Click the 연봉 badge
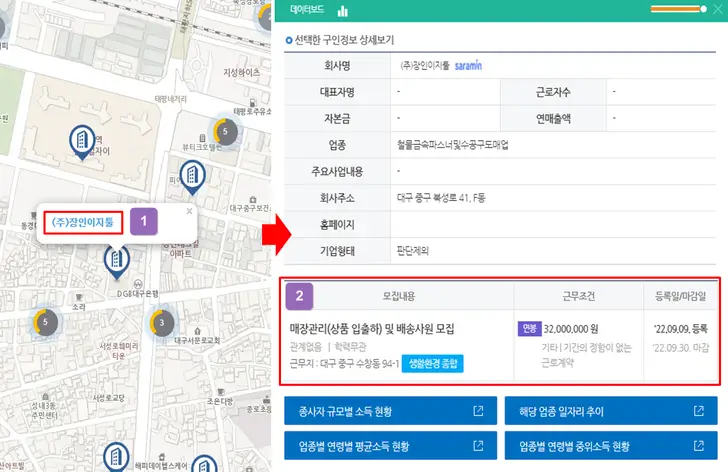Screen dimensions: 728x472 [529, 329]
